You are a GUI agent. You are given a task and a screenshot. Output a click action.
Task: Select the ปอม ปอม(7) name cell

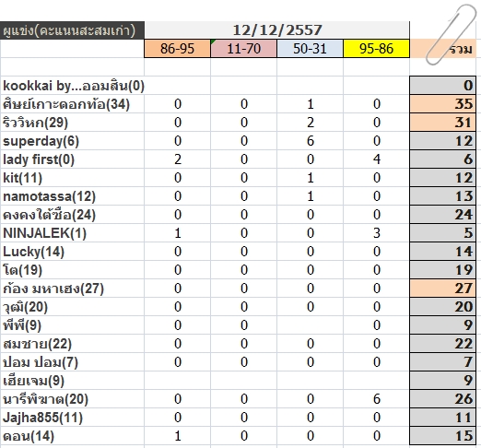point(72,362)
